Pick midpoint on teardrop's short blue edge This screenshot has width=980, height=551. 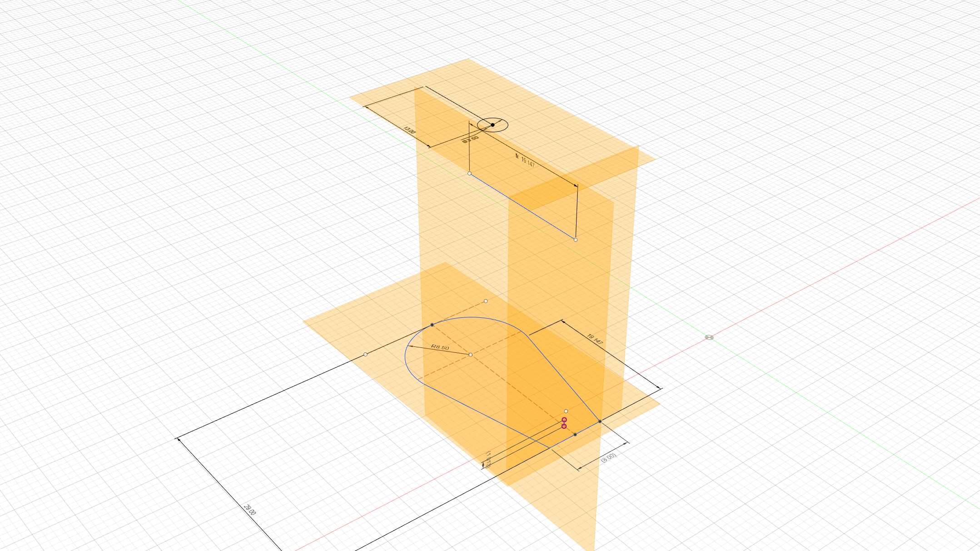click(575, 435)
